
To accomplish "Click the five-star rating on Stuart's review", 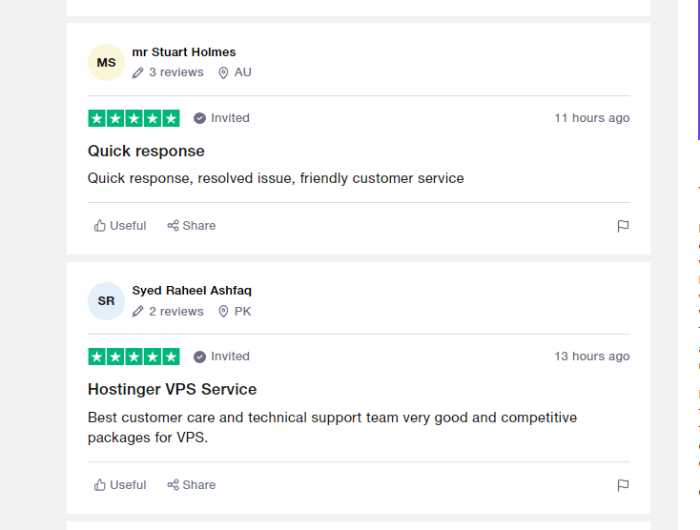I will click(x=134, y=118).
